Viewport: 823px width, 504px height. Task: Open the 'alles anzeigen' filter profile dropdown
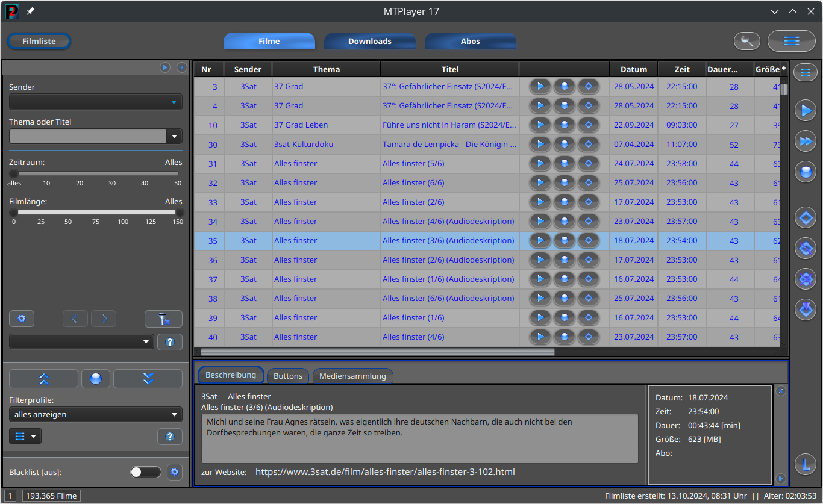point(96,414)
